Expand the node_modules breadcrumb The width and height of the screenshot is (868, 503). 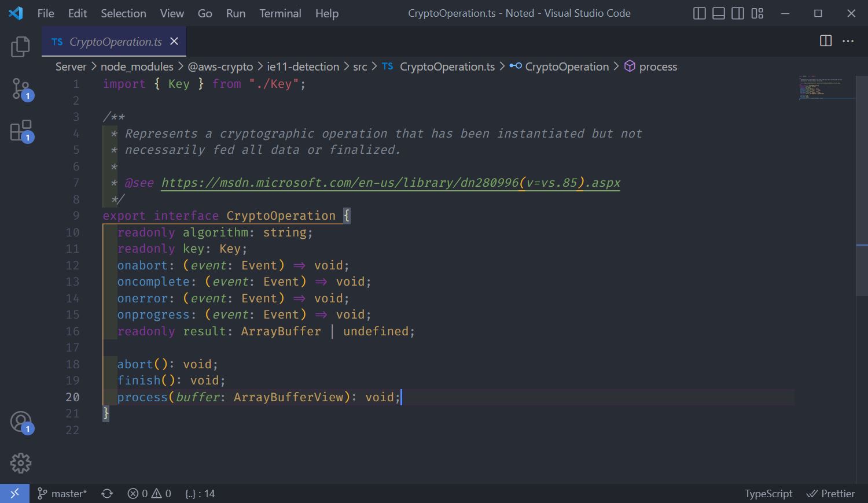point(137,66)
